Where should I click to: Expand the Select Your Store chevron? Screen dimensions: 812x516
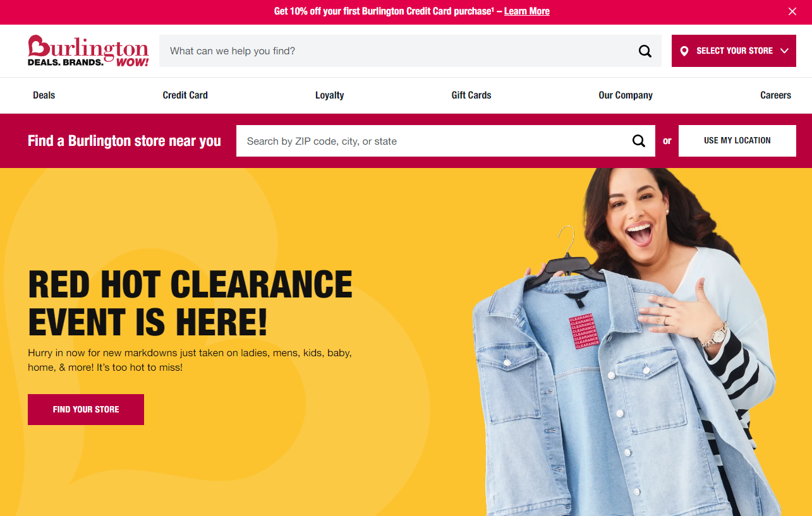[x=784, y=51]
